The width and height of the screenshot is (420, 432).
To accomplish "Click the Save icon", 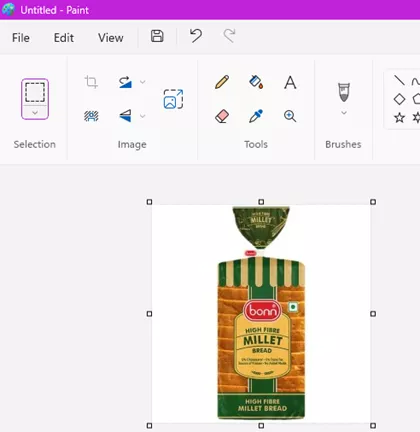I will [157, 36].
